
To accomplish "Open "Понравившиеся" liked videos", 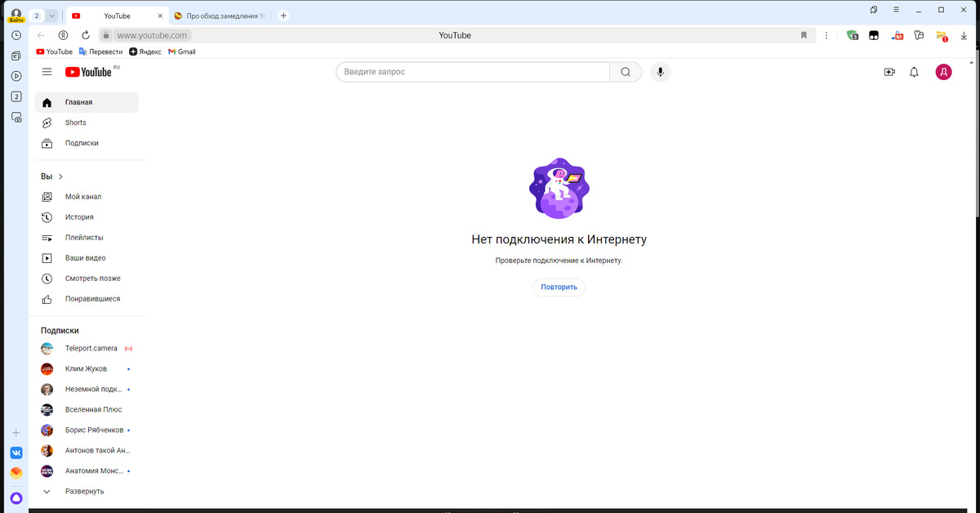I will 87,299.
